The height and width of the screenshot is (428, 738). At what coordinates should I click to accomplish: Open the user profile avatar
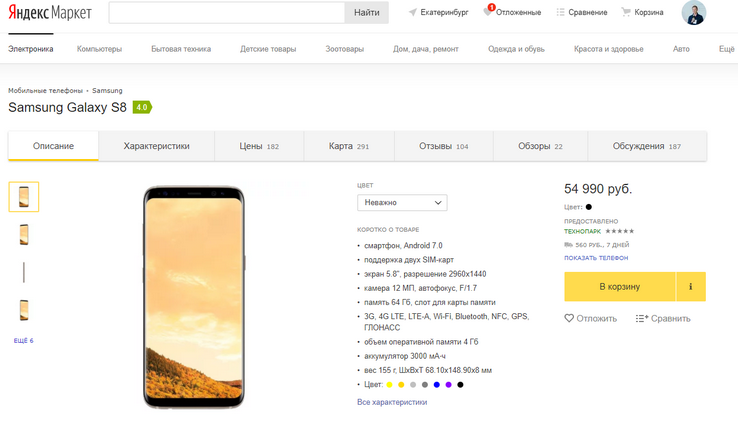pyautogui.click(x=694, y=12)
